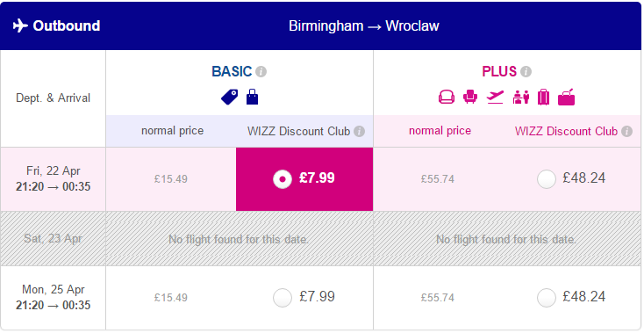Click the PLUS fare heading
The height and width of the screenshot is (333, 644).
click(499, 71)
